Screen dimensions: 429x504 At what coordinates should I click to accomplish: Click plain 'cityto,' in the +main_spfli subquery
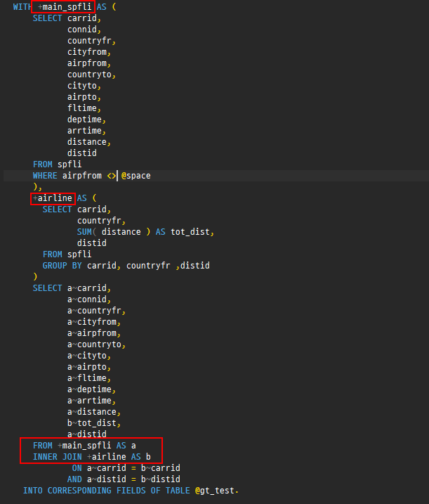(x=84, y=86)
